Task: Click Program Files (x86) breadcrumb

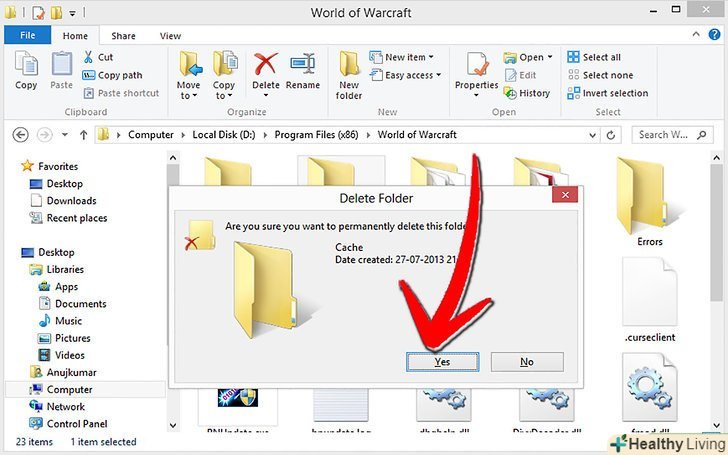Action: point(316,135)
